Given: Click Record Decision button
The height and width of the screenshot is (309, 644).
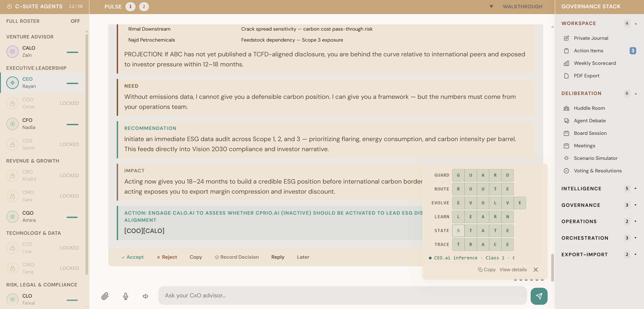Looking at the screenshot, I should (x=237, y=257).
